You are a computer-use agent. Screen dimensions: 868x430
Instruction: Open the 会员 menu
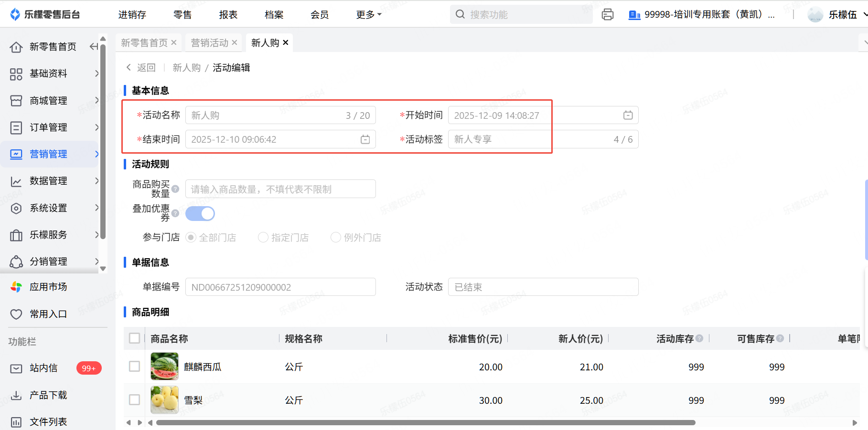pos(320,15)
